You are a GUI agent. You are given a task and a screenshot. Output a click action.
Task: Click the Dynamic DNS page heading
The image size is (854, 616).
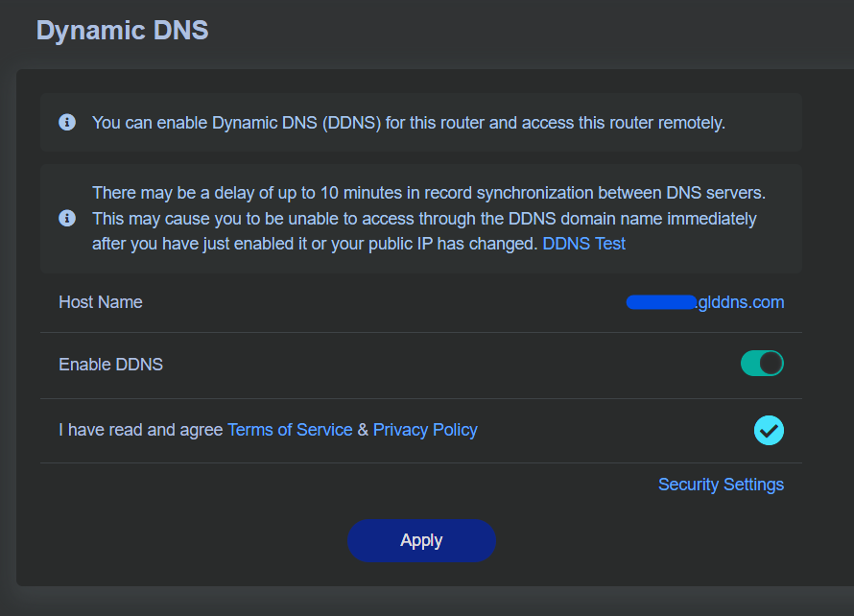coord(122,30)
